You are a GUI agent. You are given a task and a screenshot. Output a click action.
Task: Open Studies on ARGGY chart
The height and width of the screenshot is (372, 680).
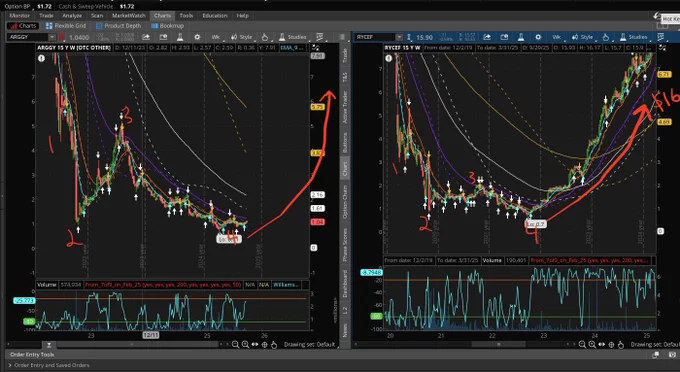click(293, 37)
